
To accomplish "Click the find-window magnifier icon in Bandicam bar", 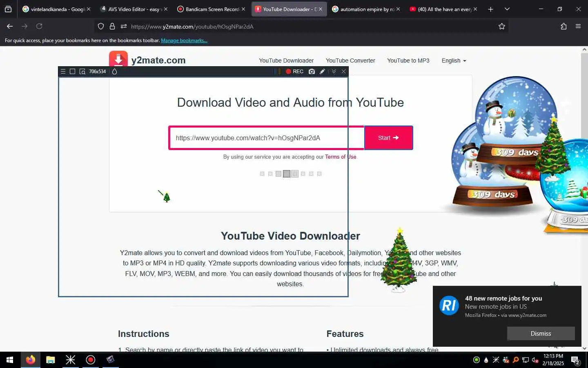I will (x=82, y=72).
